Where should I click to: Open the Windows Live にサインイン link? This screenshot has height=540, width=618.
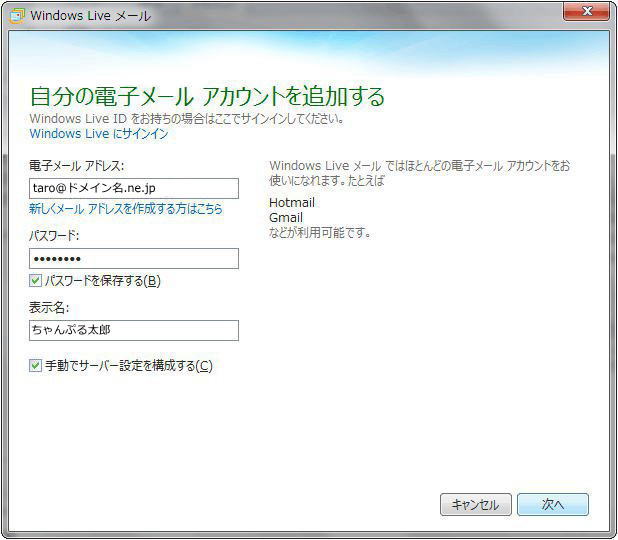99,134
